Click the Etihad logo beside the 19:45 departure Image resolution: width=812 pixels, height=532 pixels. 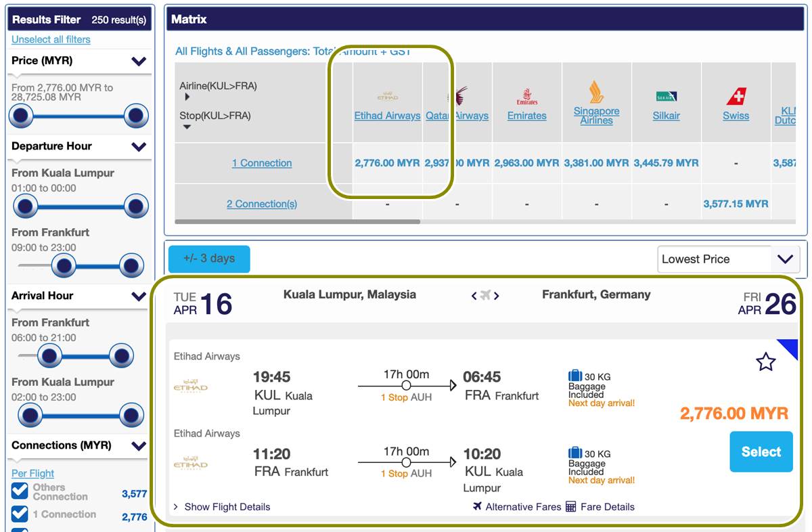[x=191, y=387]
